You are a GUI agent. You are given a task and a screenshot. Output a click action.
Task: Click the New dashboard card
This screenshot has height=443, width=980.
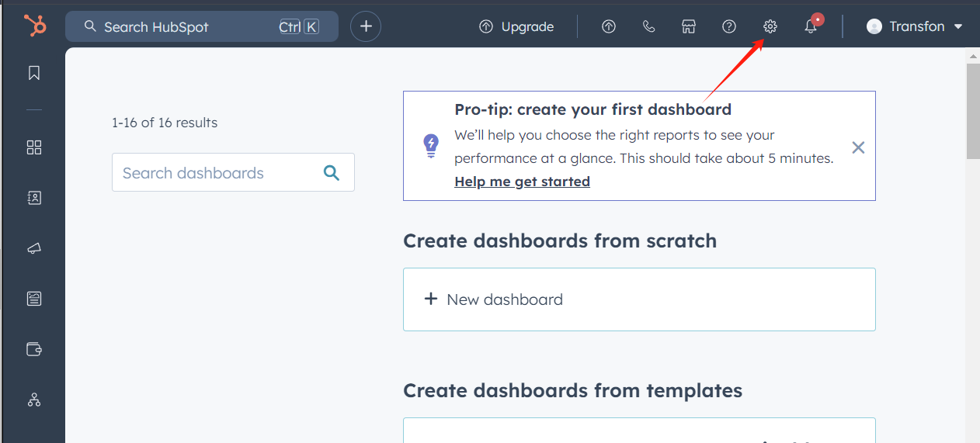coord(639,299)
